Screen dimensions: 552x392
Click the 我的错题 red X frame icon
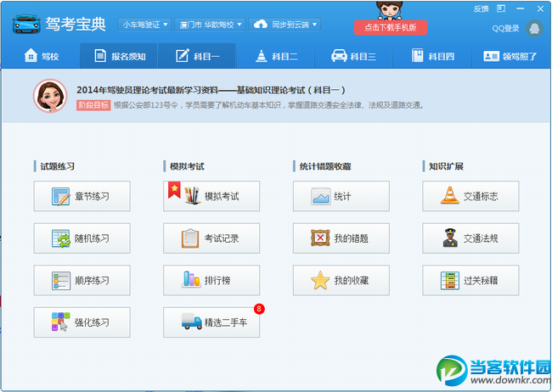[x=320, y=238]
